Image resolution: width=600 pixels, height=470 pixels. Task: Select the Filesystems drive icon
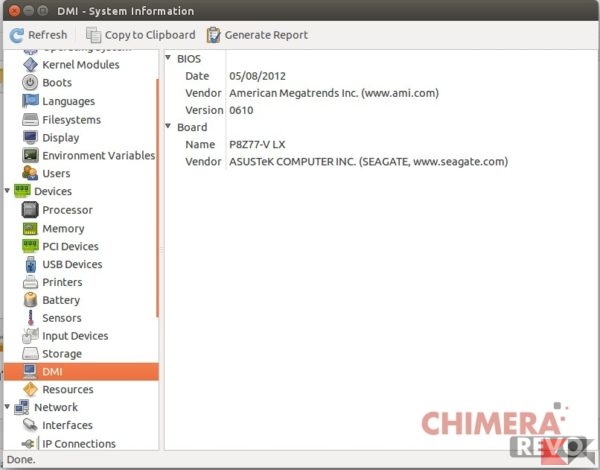[30, 119]
